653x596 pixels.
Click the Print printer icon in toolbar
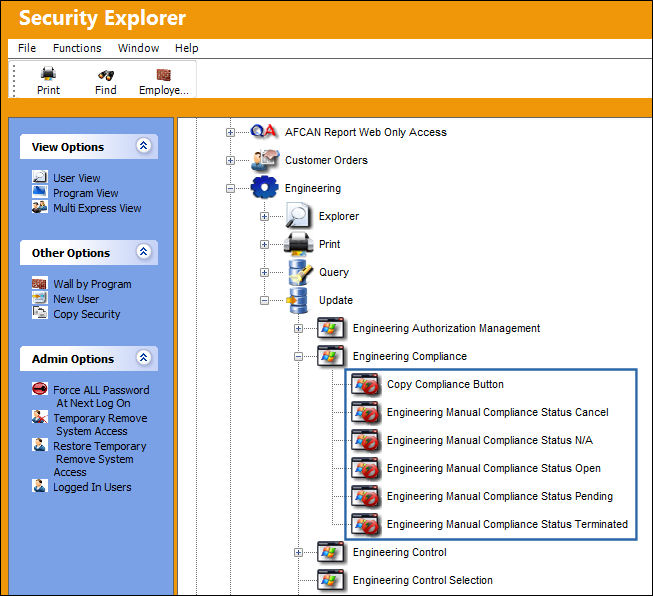[48, 74]
